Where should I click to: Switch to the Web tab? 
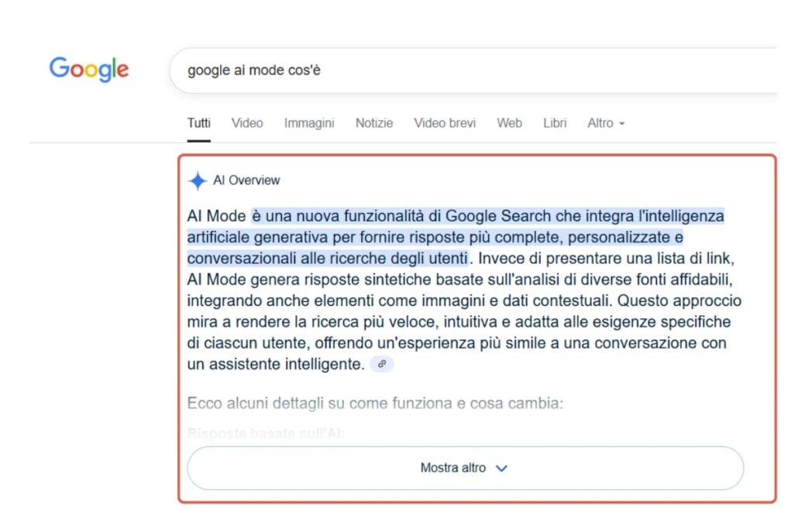510,123
